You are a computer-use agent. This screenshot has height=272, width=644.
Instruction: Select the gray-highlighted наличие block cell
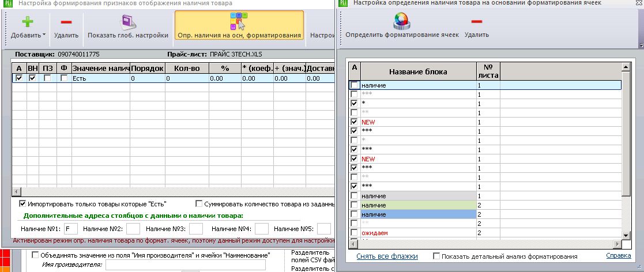[418, 196]
